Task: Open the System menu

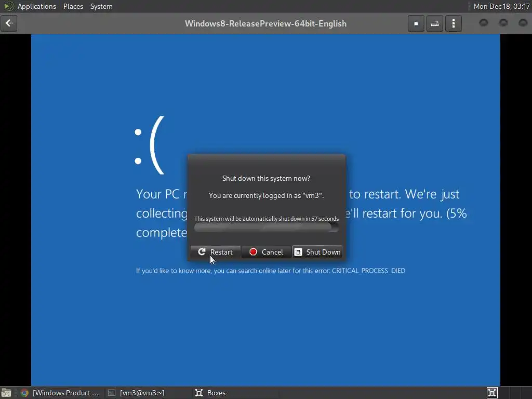Action: pos(101,6)
